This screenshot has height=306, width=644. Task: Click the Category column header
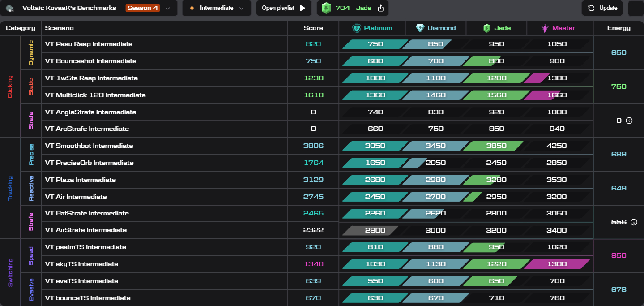[x=21, y=28]
